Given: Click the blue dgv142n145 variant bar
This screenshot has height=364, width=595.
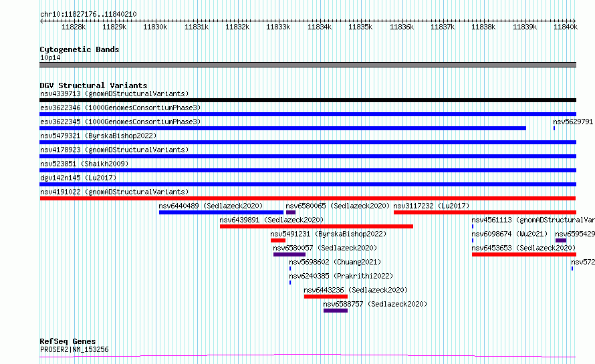Looking at the screenshot, I should (x=308, y=184).
